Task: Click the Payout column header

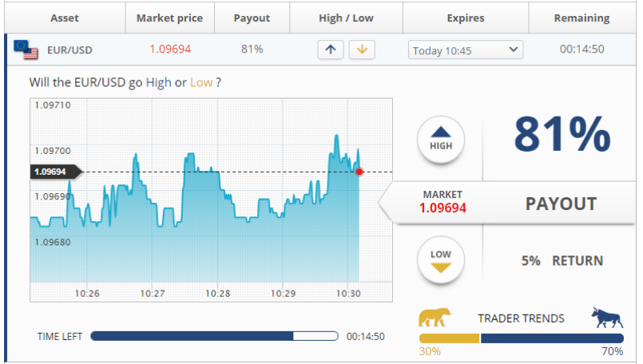Action: (x=252, y=18)
